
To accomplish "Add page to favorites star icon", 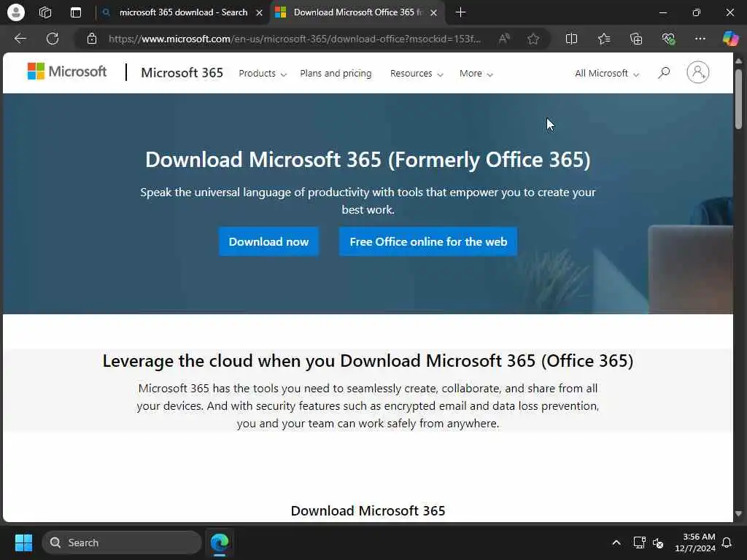I will (x=533, y=39).
